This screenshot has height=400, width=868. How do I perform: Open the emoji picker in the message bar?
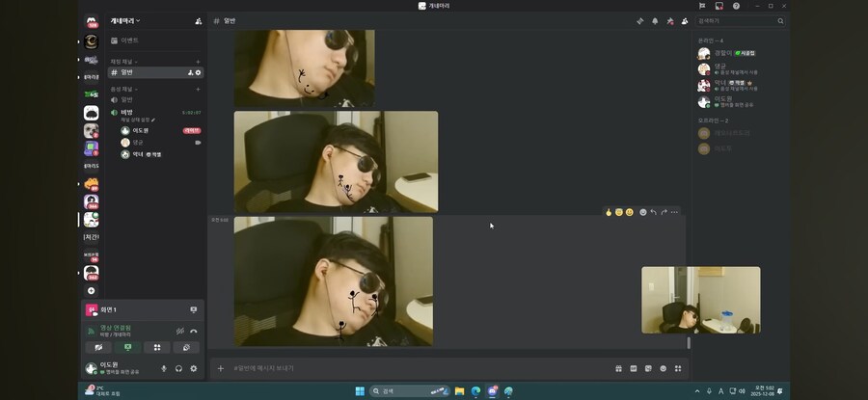click(x=664, y=368)
